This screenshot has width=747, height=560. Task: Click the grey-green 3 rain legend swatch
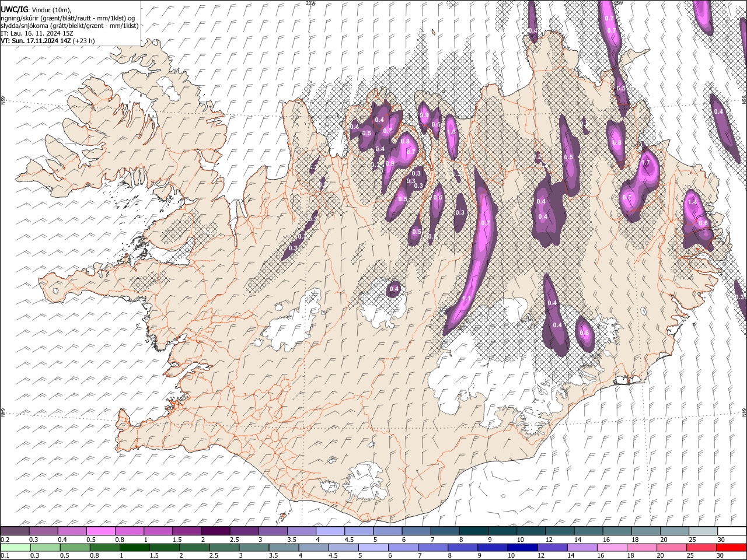point(254,547)
